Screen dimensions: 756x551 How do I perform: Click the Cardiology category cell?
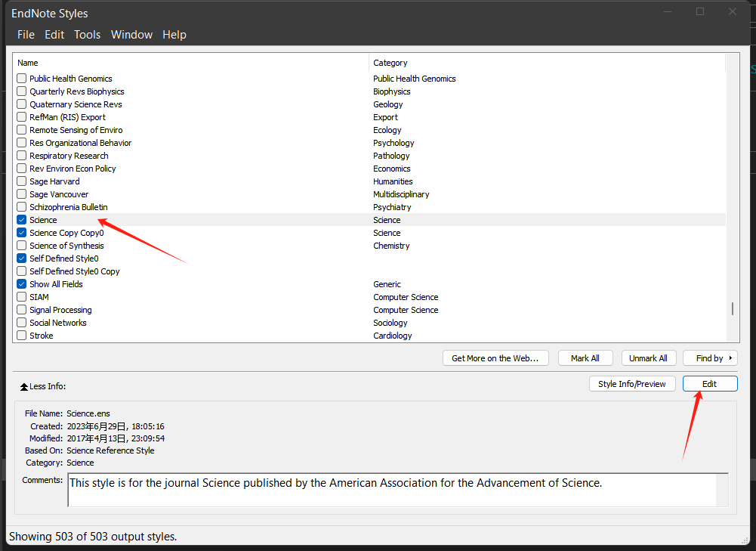(x=393, y=336)
